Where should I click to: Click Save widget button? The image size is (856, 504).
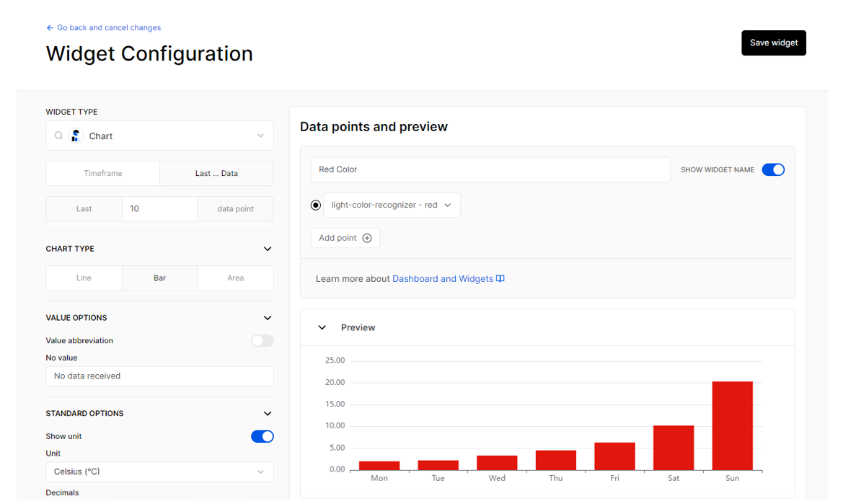click(774, 43)
